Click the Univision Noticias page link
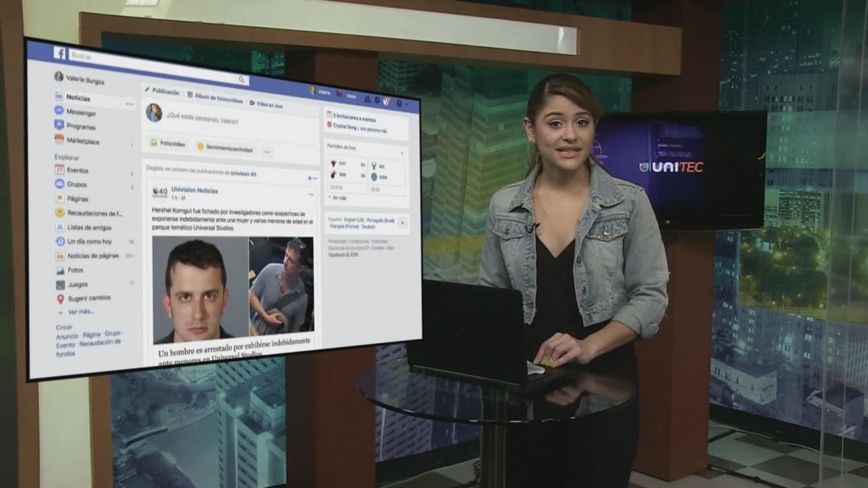The width and height of the screenshot is (868, 488). pos(194,190)
